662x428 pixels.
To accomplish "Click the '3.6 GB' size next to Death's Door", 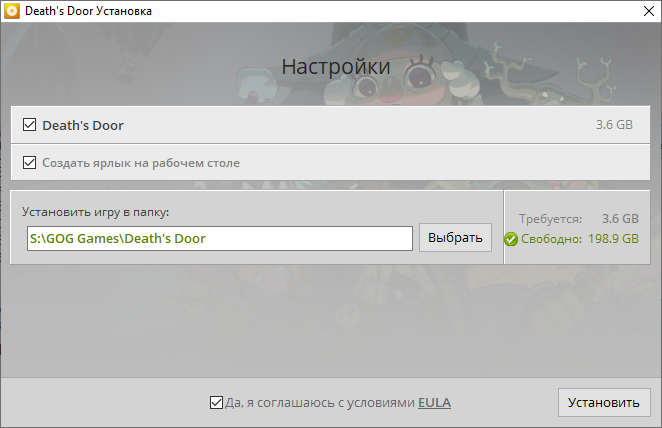I will point(614,125).
